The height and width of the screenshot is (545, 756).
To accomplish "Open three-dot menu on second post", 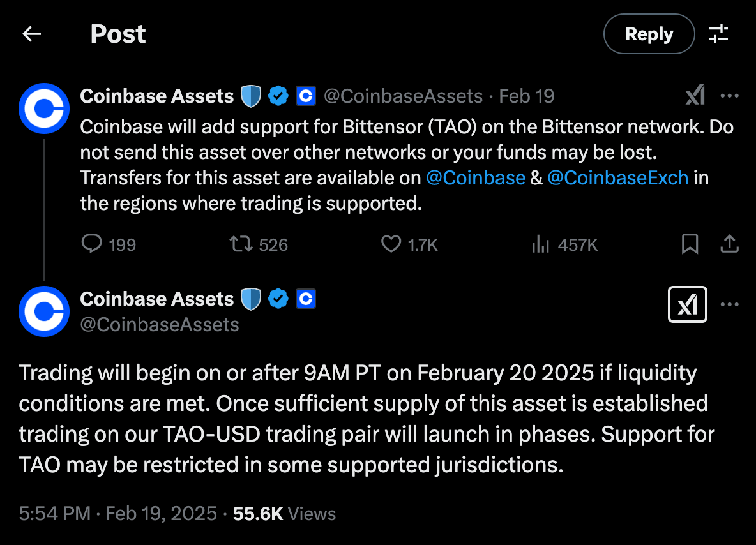I will tap(729, 304).
